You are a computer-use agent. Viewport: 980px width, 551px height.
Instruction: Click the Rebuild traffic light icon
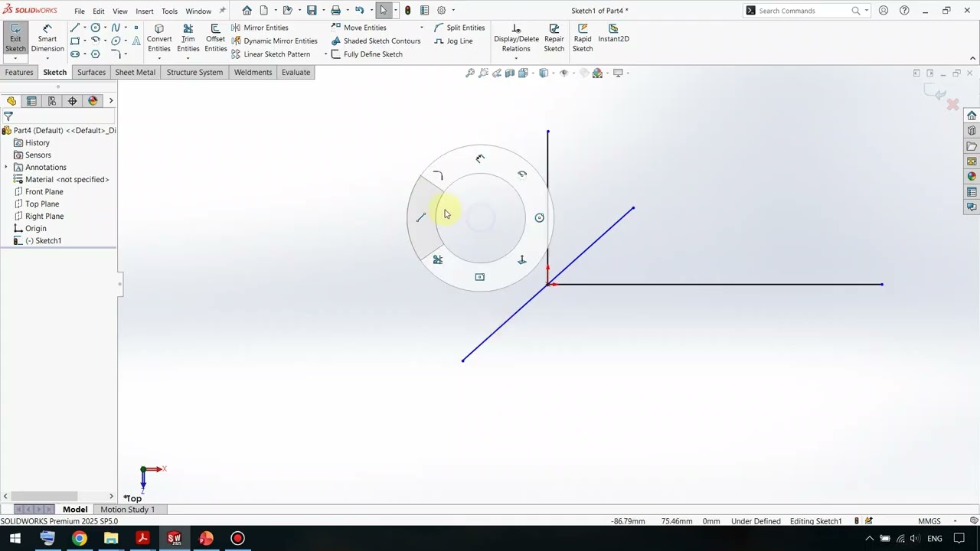[x=407, y=11]
